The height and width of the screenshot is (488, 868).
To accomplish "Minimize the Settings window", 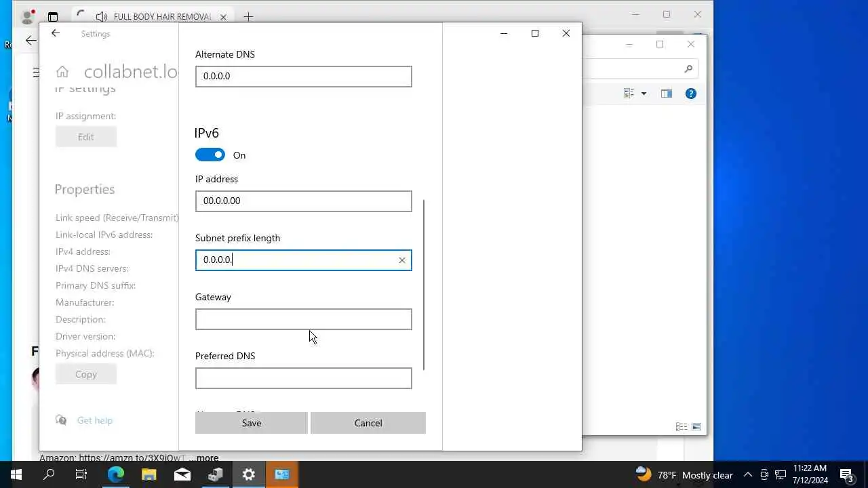I will pos(504,33).
